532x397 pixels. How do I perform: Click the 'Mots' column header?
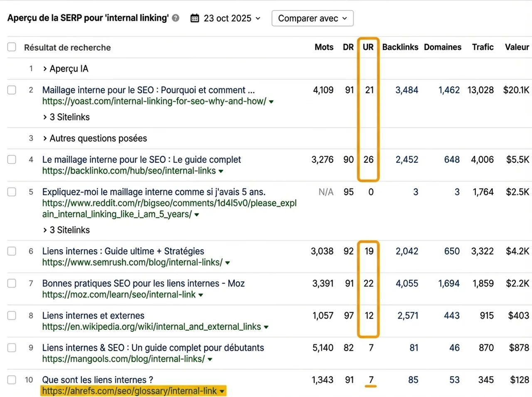[x=324, y=47]
